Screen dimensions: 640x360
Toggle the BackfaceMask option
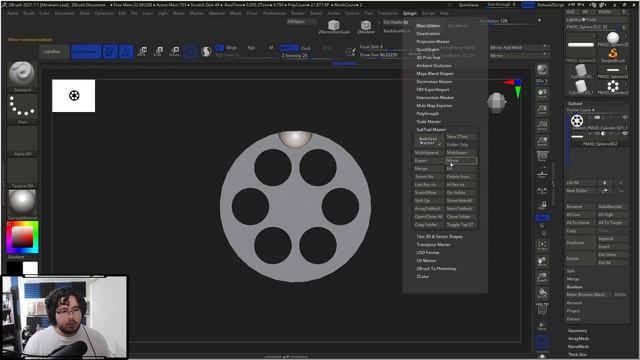397,31
